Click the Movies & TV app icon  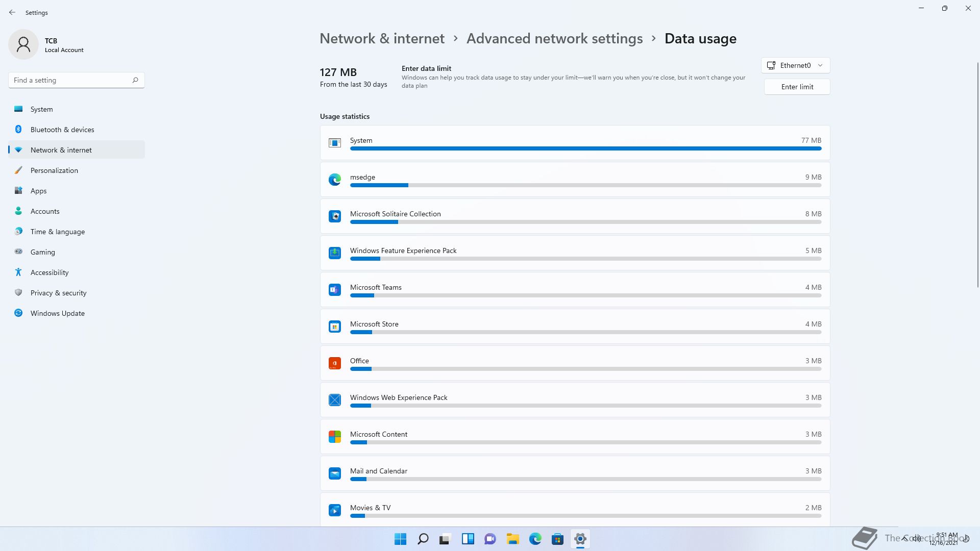[x=335, y=510]
